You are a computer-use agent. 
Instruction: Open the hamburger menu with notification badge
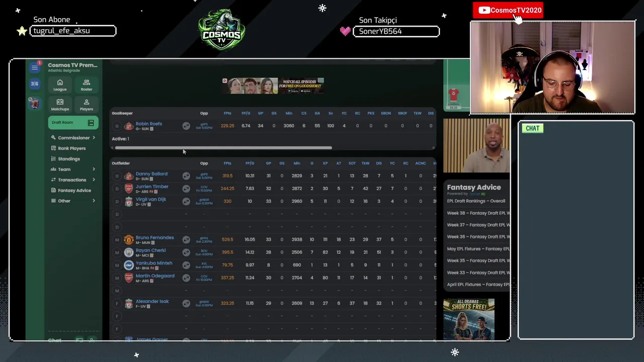click(35, 67)
